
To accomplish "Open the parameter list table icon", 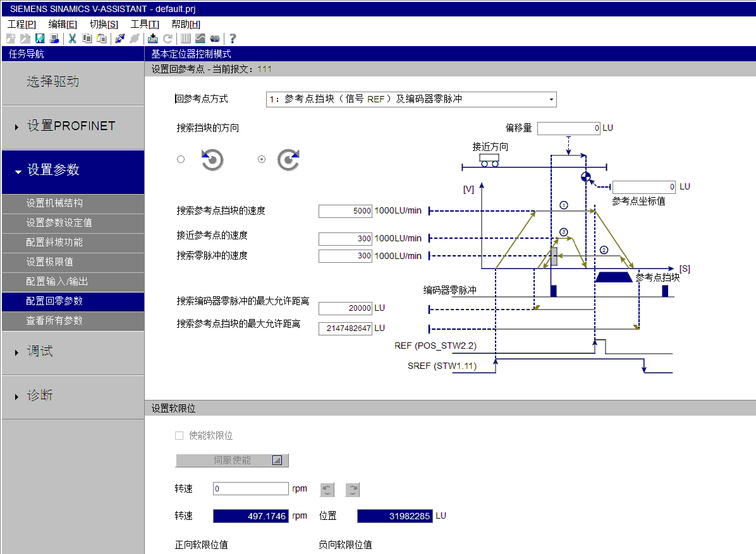I will click(x=186, y=39).
